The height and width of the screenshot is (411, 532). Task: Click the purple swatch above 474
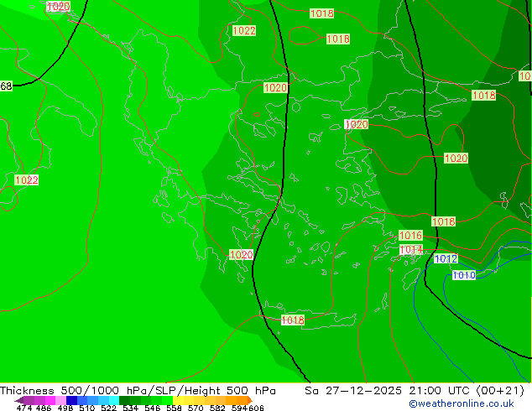pyautogui.click(x=29, y=400)
